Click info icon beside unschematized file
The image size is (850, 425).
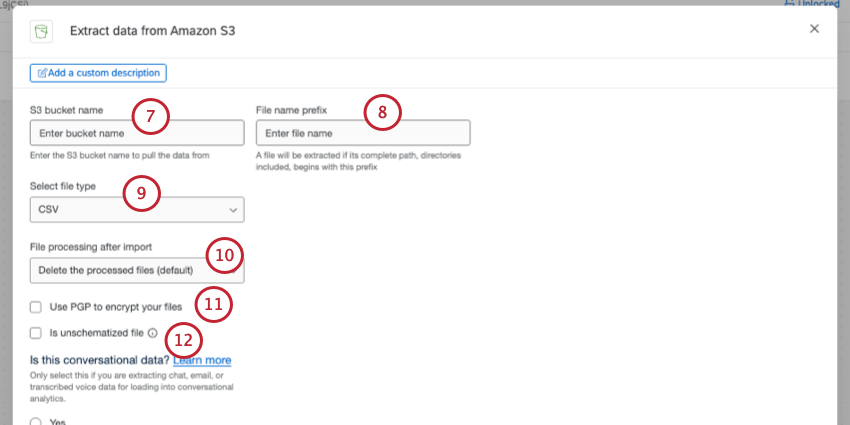coord(152,333)
